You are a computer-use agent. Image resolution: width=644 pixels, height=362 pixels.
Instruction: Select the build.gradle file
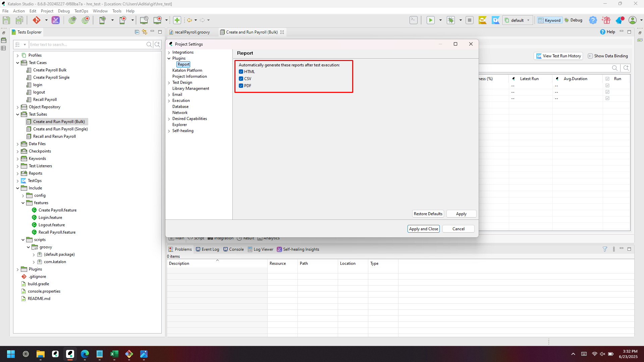[x=38, y=284]
